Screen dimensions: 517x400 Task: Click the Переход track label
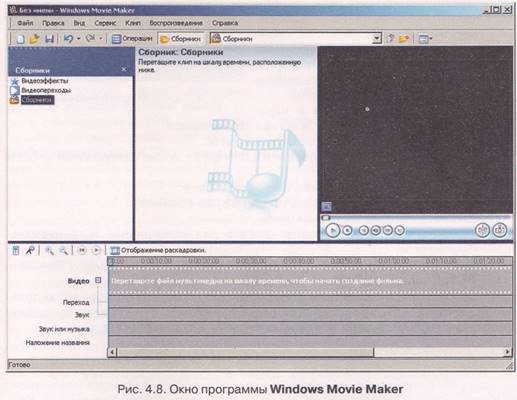(76, 302)
